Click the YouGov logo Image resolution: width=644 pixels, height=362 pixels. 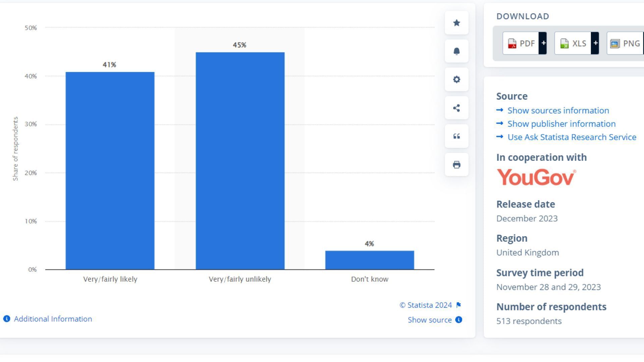click(536, 177)
